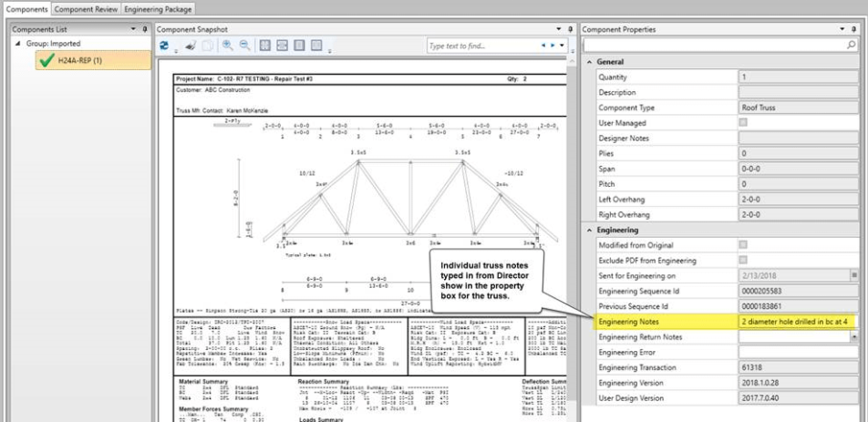Click the grayed-out copy icon
The height and width of the screenshot is (422, 868).
click(208, 46)
